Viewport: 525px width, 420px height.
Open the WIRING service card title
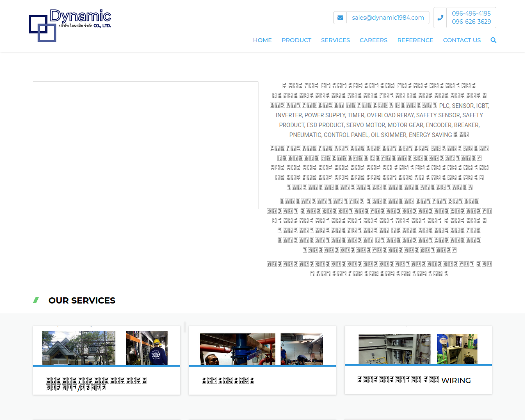pos(414,380)
